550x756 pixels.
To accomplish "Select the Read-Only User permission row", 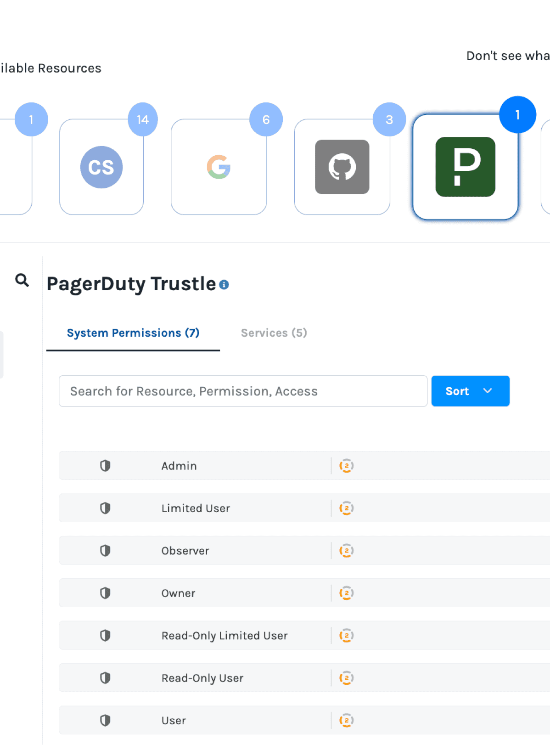I will coord(304,678).
